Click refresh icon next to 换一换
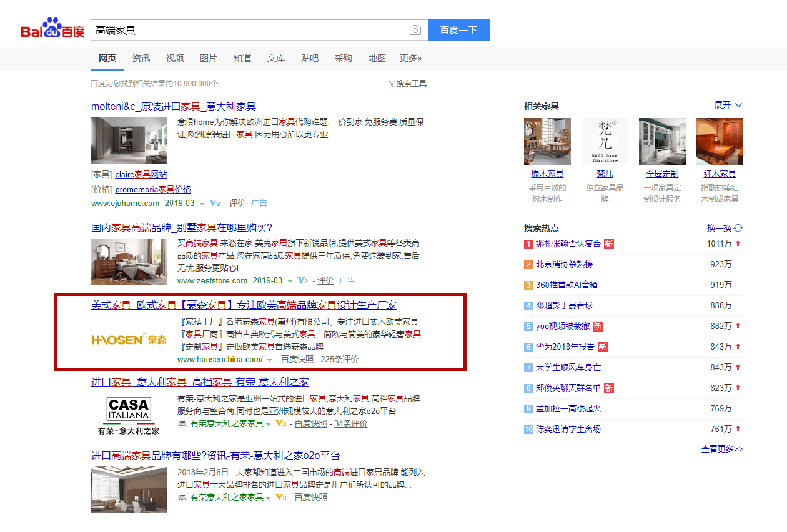 click(x=739, y=228)
